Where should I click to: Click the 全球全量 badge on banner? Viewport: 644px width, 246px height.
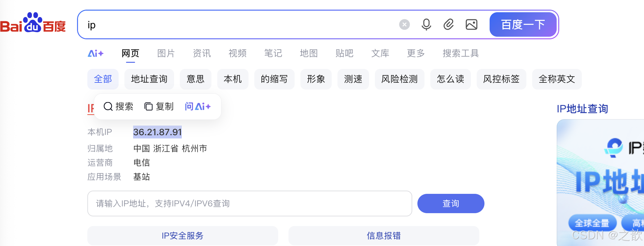(x=592, y=223)
